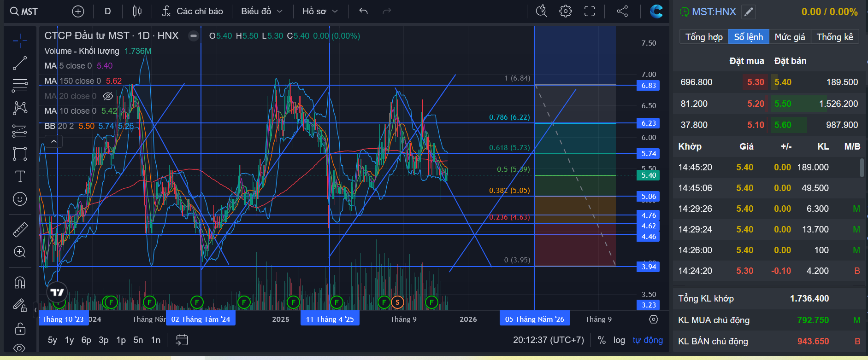Expand the Biểu đồ dropdown
Image resolution: width=868 pixels, height=360 pixels.
[x=261, y=12]
